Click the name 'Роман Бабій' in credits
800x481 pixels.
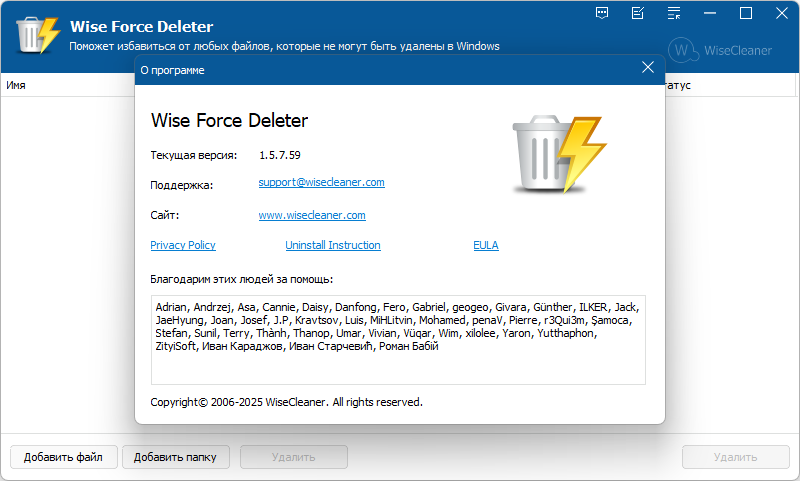click(x=408, y=346)
